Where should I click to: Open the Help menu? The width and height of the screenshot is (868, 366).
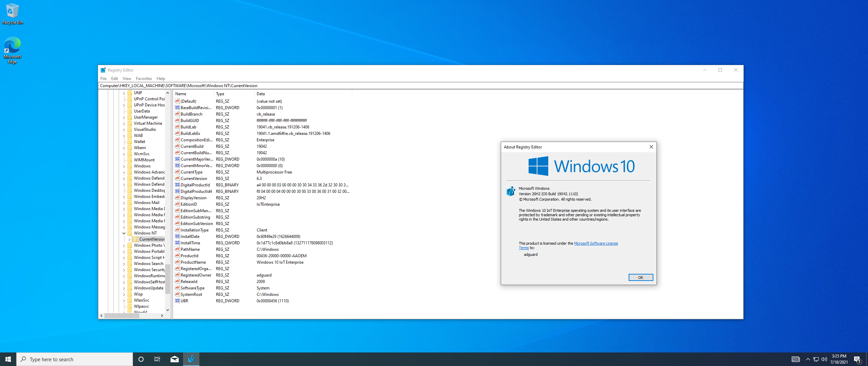click(161, 79)
